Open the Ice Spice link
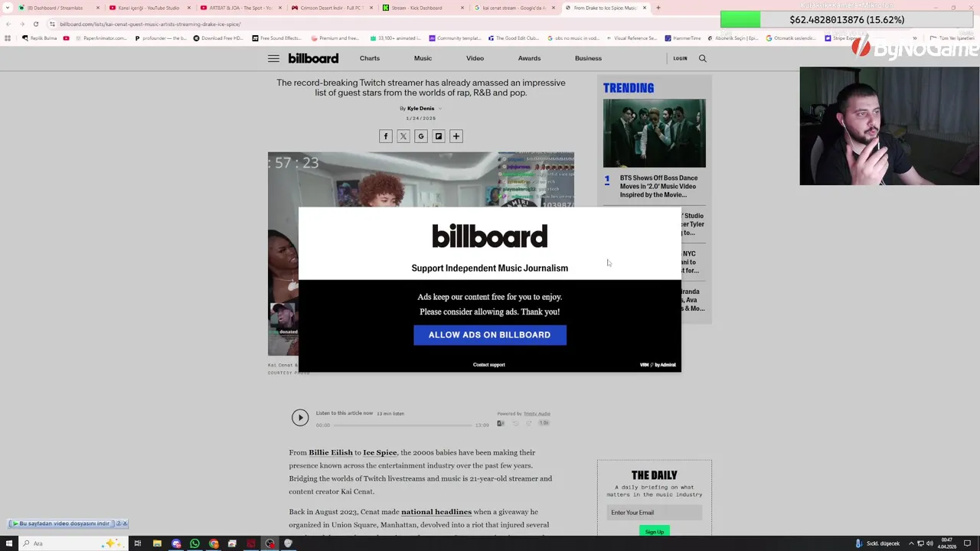 pyautogui.click(x=380, y=452)
